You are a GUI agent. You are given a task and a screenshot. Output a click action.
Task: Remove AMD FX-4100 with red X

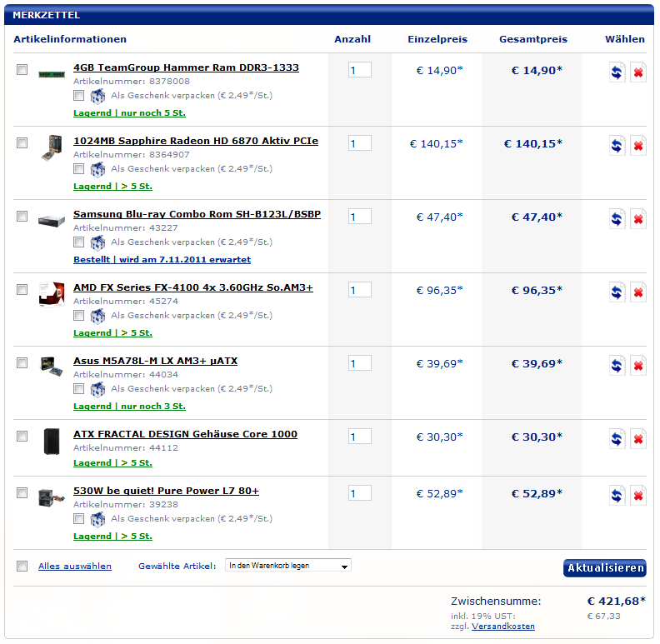point(638,292)
